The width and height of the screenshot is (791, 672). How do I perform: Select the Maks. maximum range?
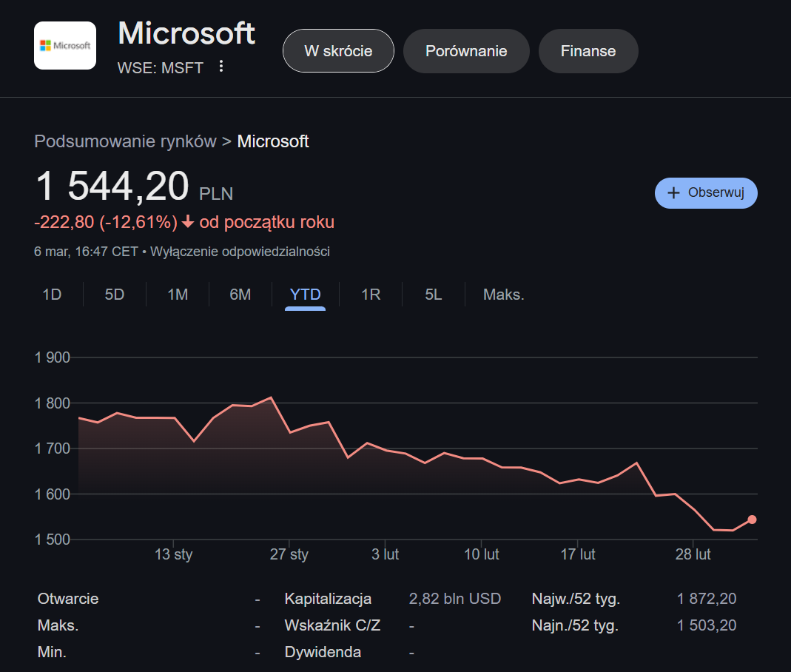point(503,295)
